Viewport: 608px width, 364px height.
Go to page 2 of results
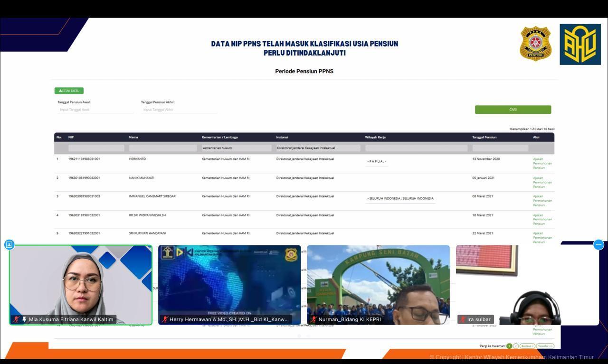coord(516,346)
